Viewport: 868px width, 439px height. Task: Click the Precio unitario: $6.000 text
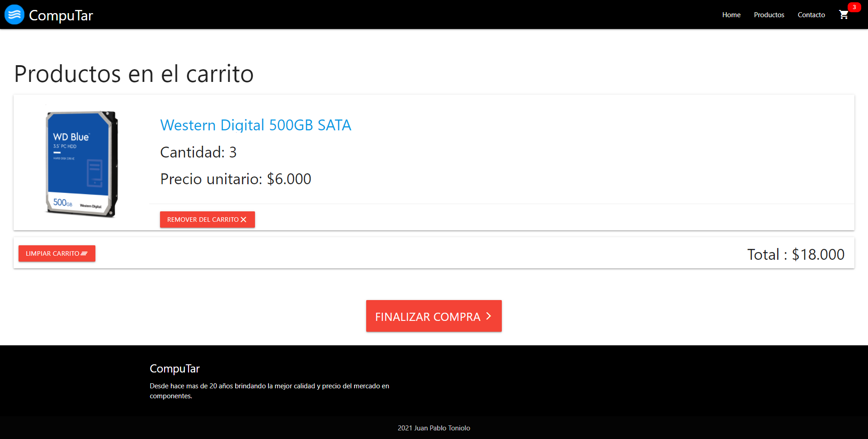click(x=236, y=179)
